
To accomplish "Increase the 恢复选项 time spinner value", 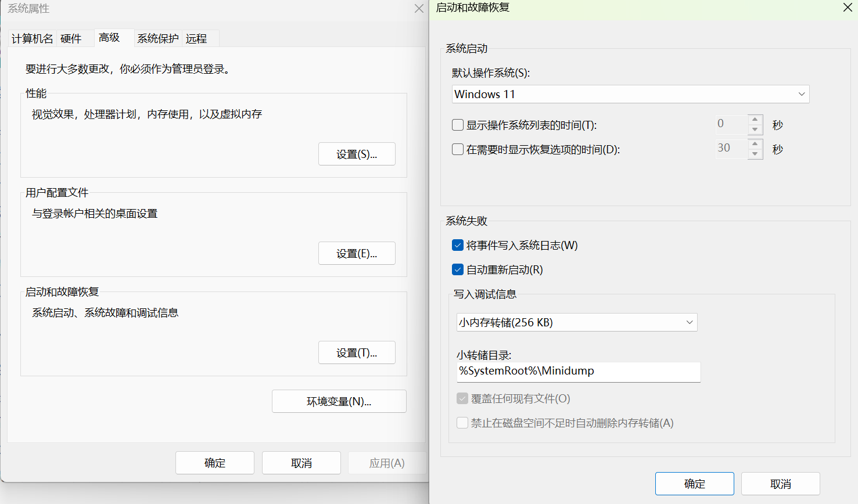I will click(x=755, y=143).
